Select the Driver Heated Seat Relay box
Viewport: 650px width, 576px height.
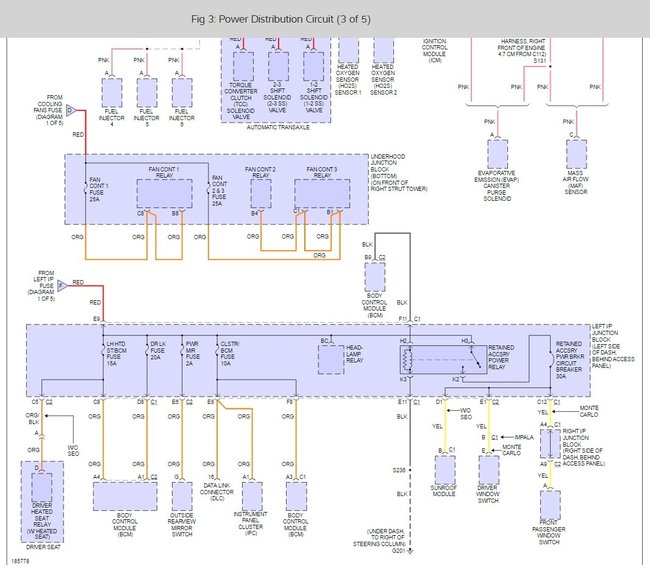point(42,488)
